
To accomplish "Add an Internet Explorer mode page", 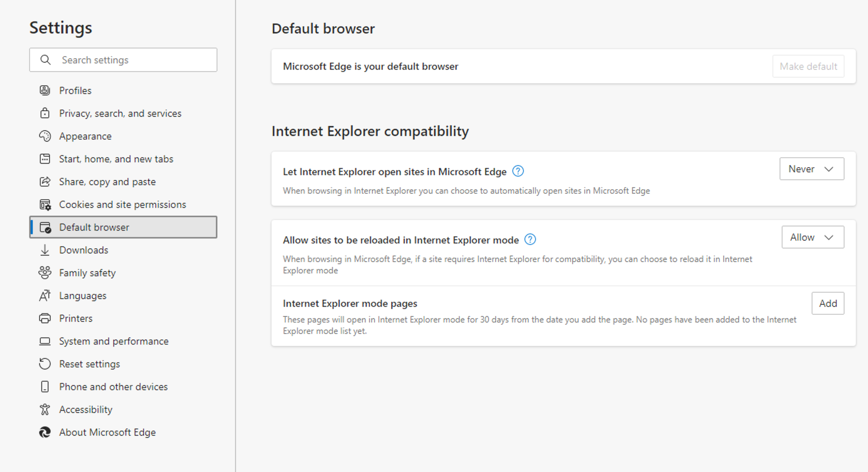I will point(827,303).
